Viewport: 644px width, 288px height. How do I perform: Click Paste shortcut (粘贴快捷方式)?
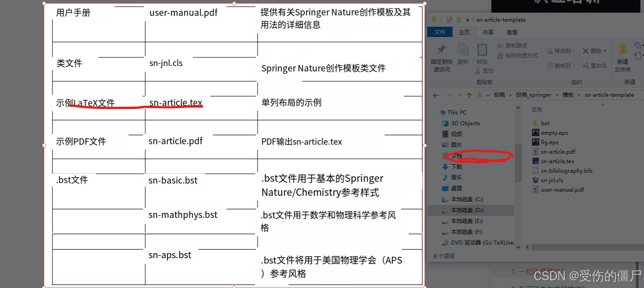(518, 56)
